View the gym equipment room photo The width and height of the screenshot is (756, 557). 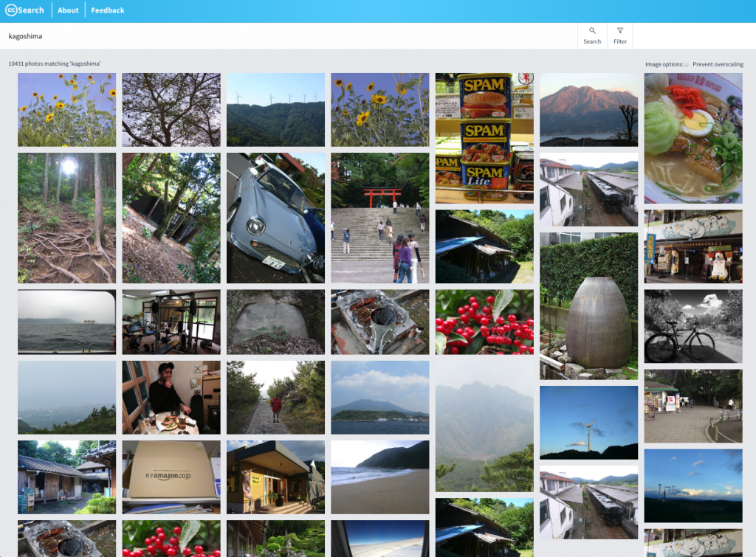tap(171, 322)
